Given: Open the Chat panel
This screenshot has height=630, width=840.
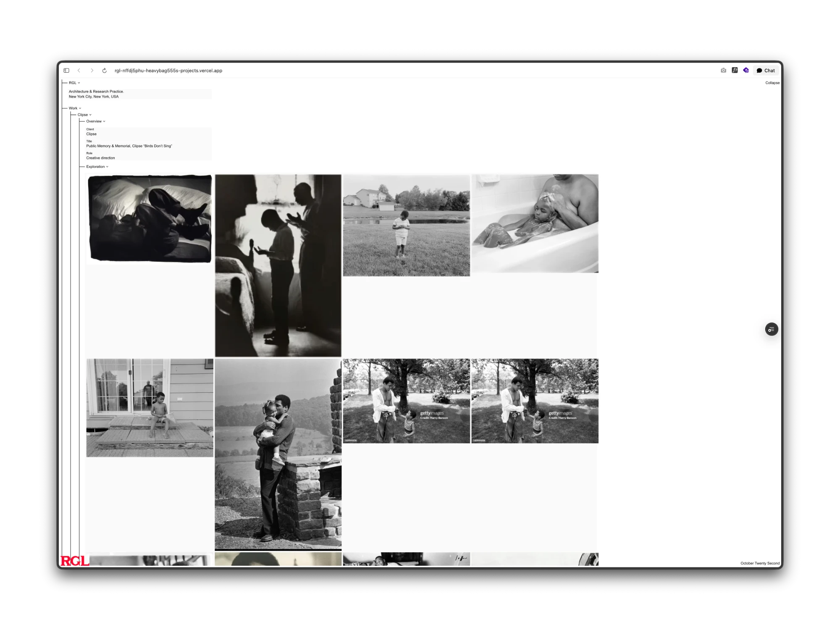Looking at the screenshot, I should pos(766,71).
